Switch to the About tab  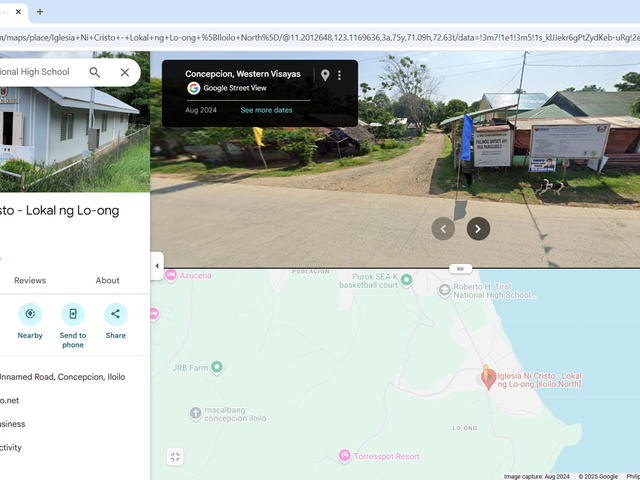pos(108,280)
